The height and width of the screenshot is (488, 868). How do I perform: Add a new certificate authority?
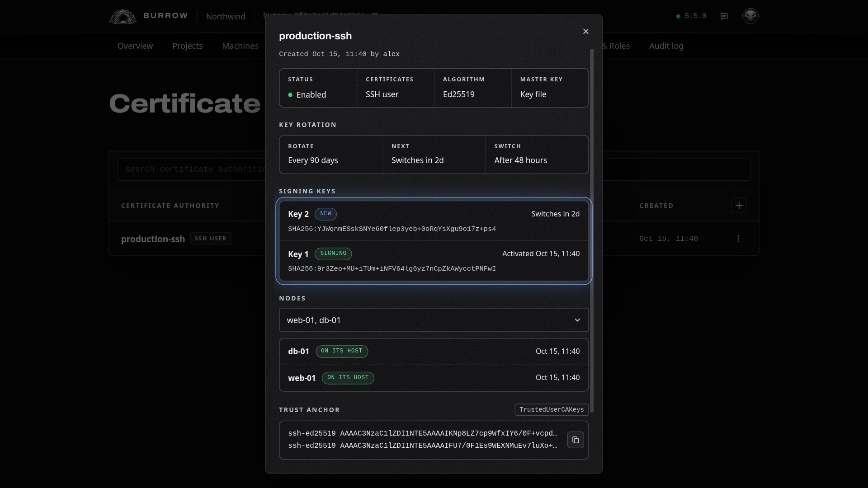tap(739, 206)
